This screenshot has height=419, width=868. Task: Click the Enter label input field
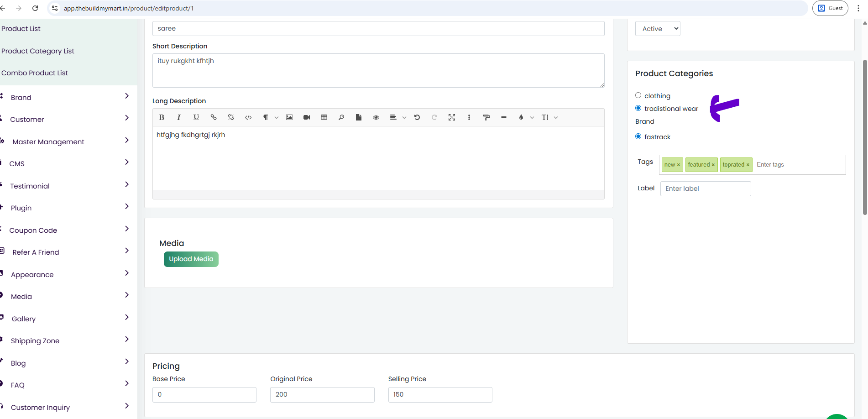click(x=706, y=189)
